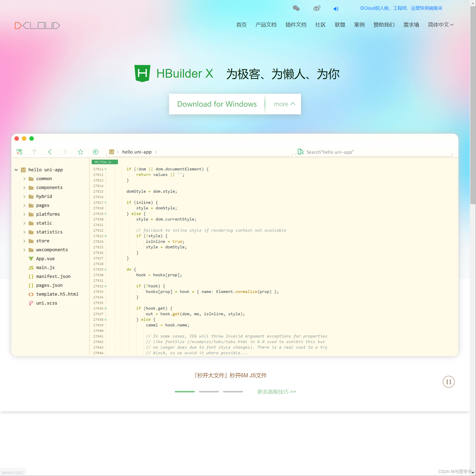Viewport: 476px width, 476px height.
Task: Click the new file icon in editor toolbar
Action: (x=19, y=152)
